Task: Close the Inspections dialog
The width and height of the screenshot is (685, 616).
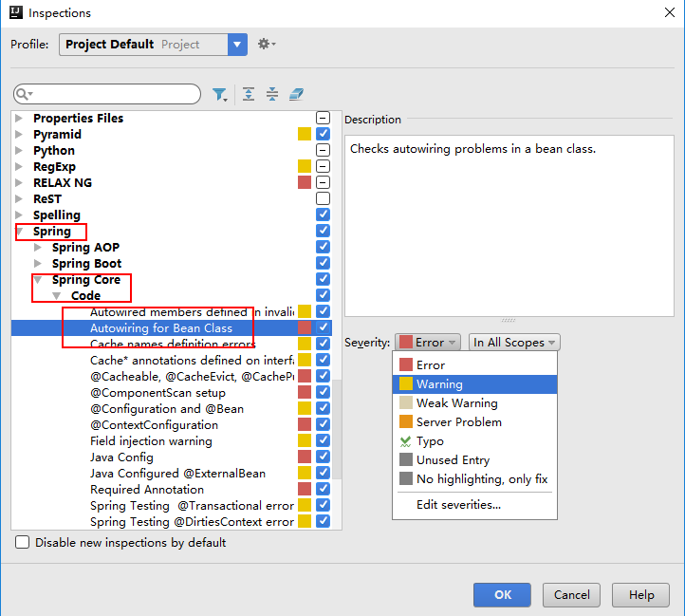Action: pyautogui.click(x=669, y=12)
